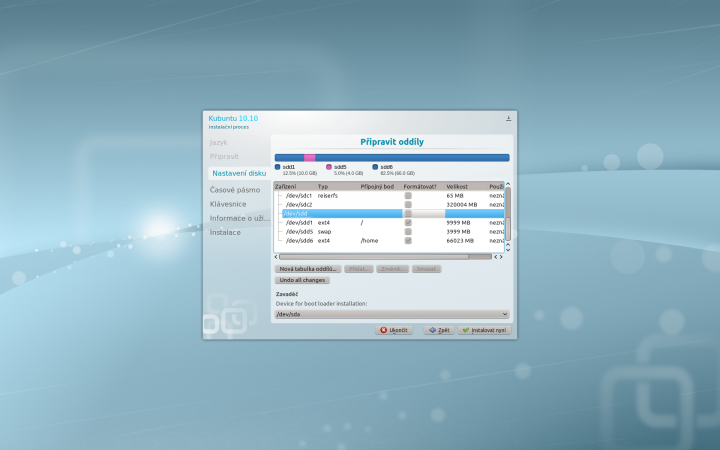Click the sdd6 blue legend square
Viewport: 720px width, 450px height.
coord(375,167)
